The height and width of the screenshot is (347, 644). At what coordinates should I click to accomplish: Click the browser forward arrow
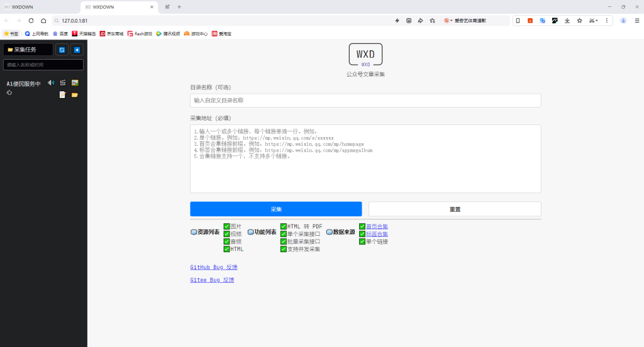pos(18,21)
